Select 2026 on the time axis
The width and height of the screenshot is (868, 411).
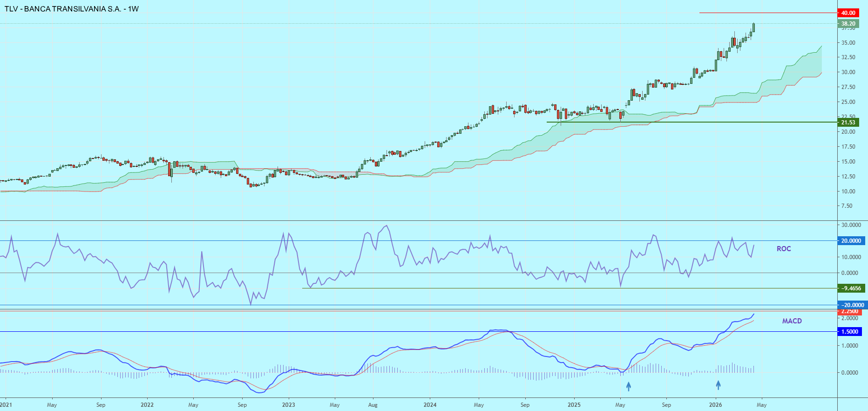tap(715, 404)
